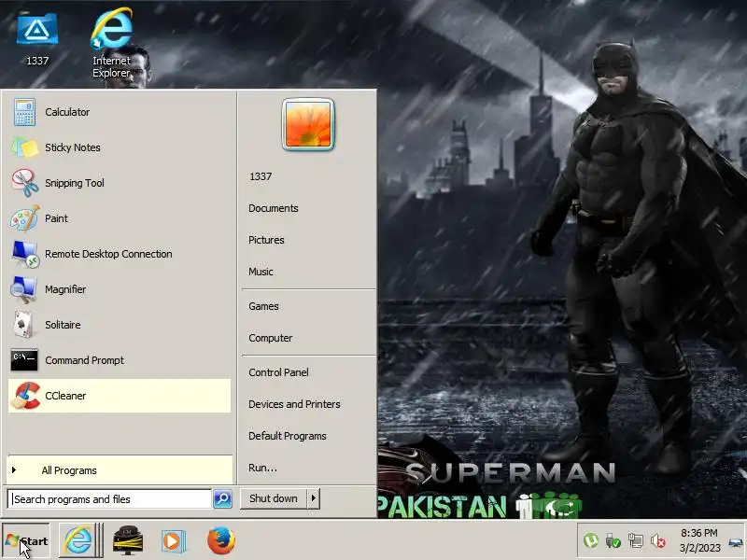Launch the media player taskbar icon
The width and height of the screenshot is (747, 560).
pos(173,541)
